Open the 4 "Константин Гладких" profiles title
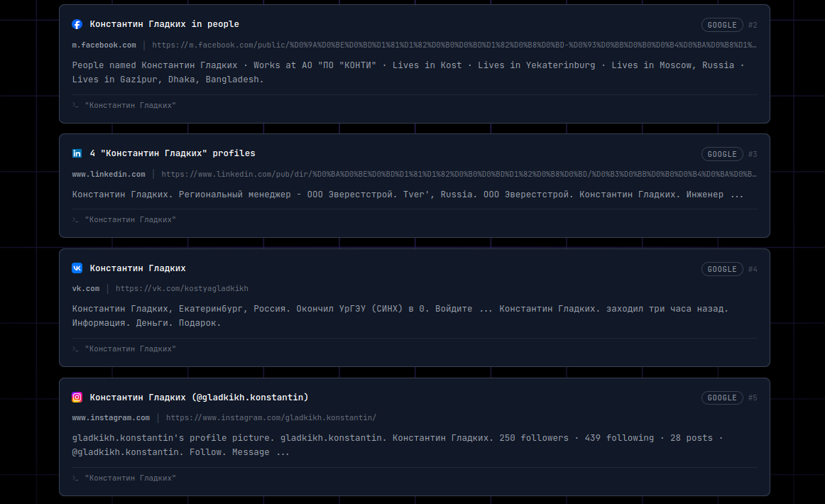The width and height of the screenshot is (825, 504). click(172, 153)
